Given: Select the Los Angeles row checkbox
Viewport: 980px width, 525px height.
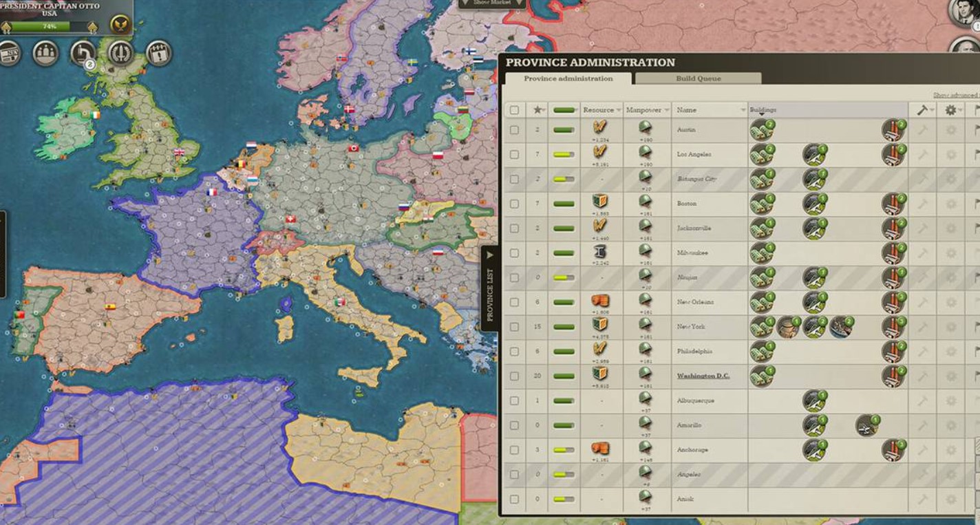Looking at the screenshot, I should point(514,155).
